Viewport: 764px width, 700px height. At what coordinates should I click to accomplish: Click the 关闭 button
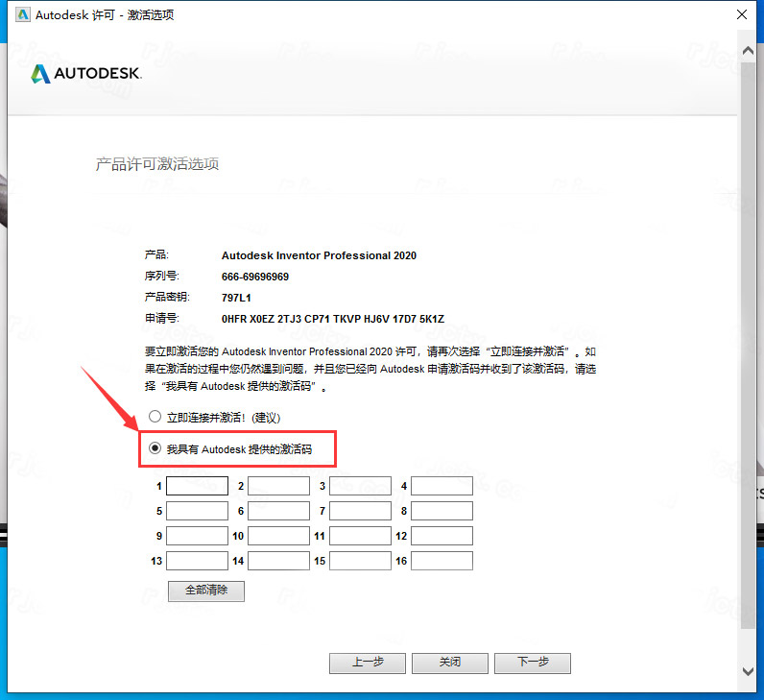pyautogui.click(x=450, y=663)
